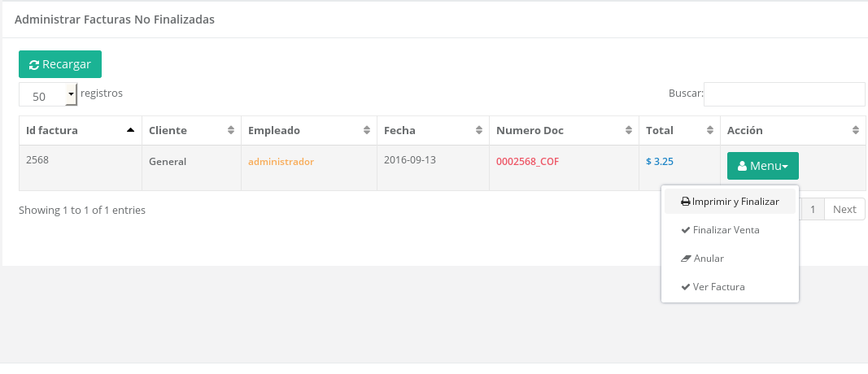868x374 pixels.
Task: Go to pagination page 1
Action: point(812,209)
